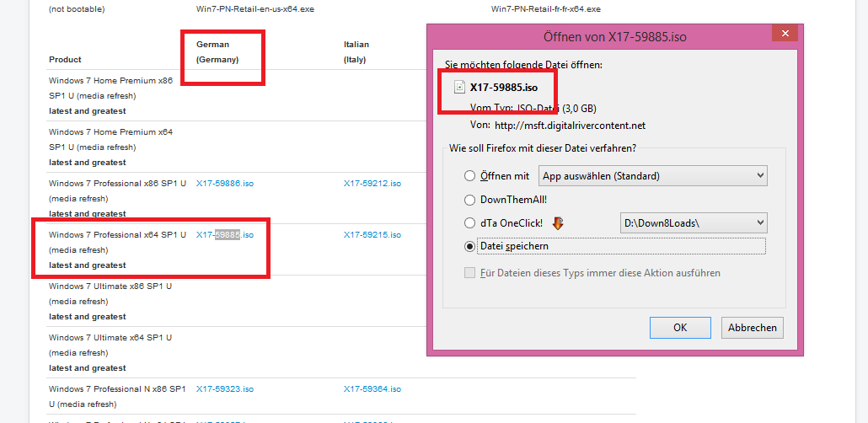Viewport: 868px width, 423px height.
Task: Click the dialog title 'Öffnen von X17-59885.iso'
Action: click(615, 37)
